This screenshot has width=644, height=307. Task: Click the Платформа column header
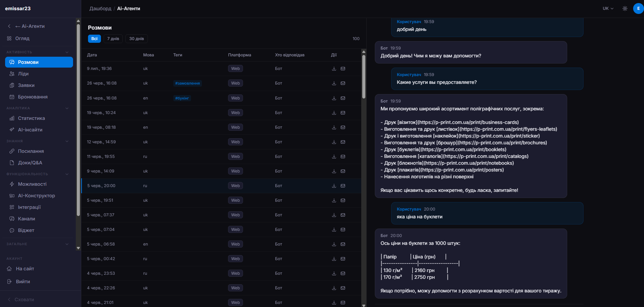(x=240, y=55)
